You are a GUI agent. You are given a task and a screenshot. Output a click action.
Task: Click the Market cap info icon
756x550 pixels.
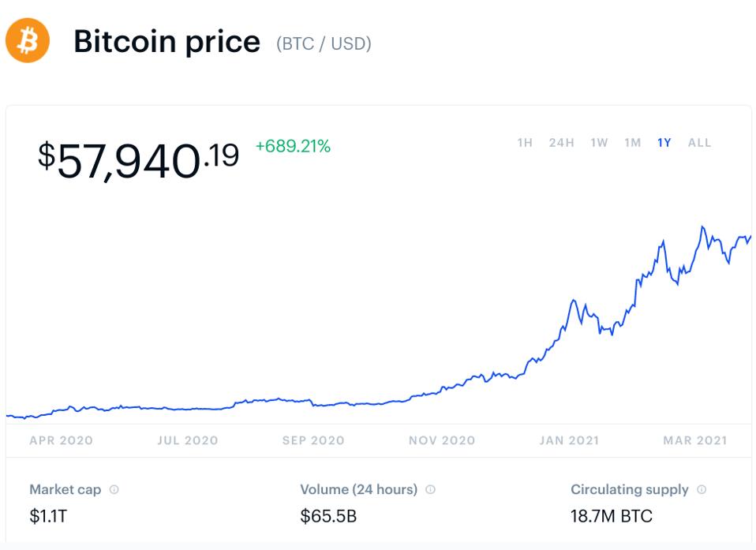coord(114,489)
